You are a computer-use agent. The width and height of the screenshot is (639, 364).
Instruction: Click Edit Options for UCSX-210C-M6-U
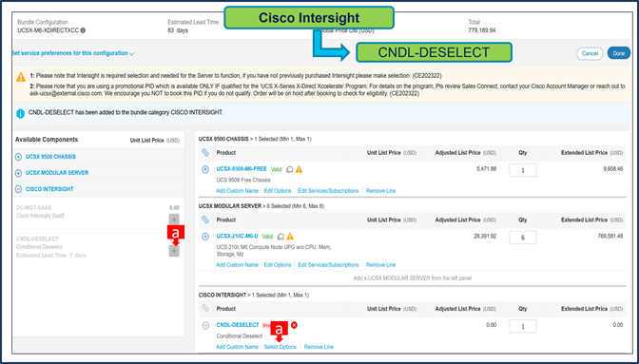[x=278, y=265]
